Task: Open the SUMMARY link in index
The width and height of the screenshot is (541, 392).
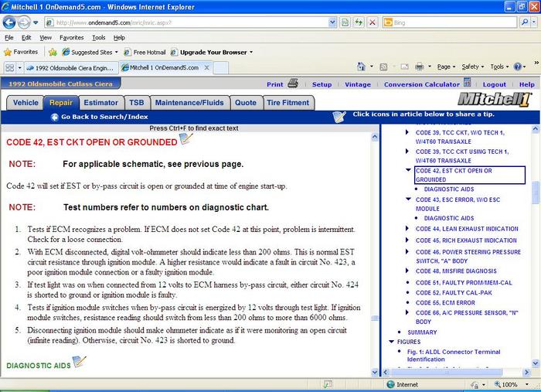Action: point(422,332)
